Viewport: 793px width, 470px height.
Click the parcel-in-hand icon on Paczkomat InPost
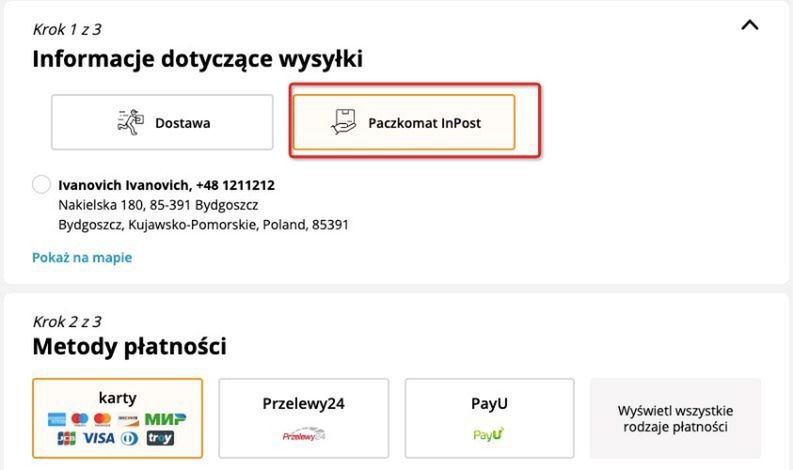pos(345,123)
